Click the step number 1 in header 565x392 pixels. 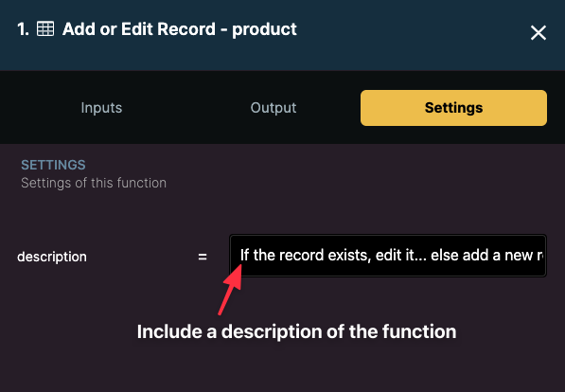[23, 29]
